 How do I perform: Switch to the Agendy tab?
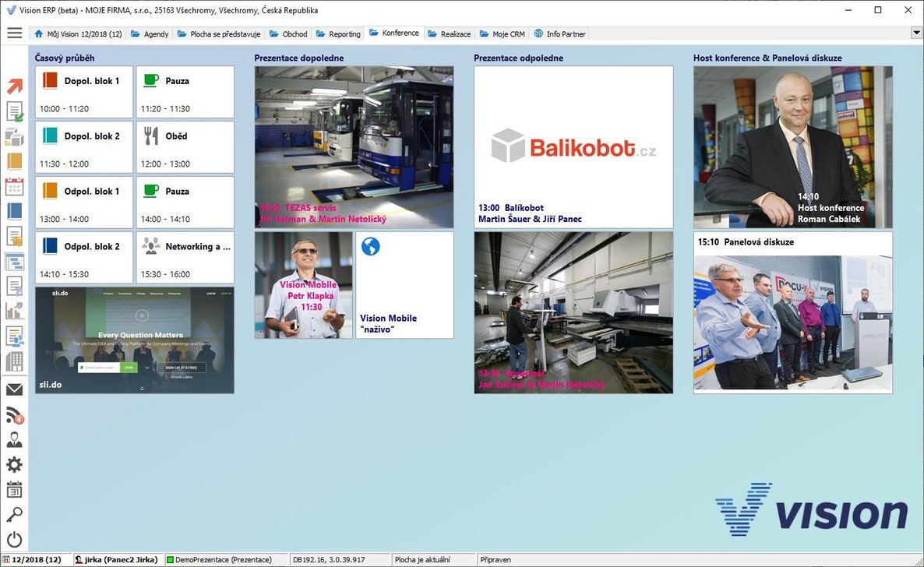[150, 33]
